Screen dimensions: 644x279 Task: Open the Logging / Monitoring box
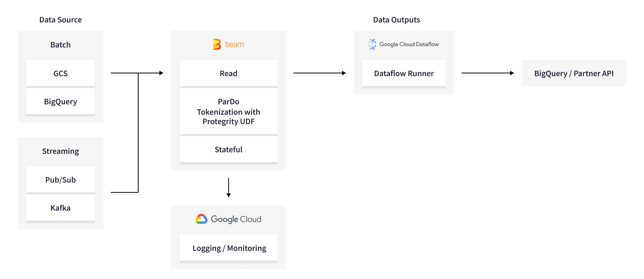point(228,248)
